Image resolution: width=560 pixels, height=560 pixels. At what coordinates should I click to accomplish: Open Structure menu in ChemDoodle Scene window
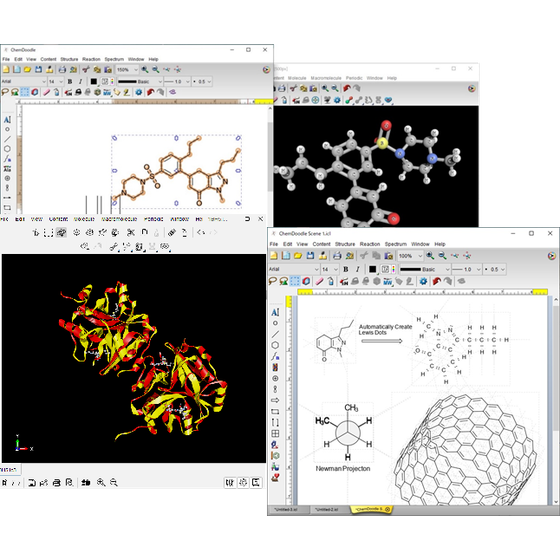pos(345,244)
